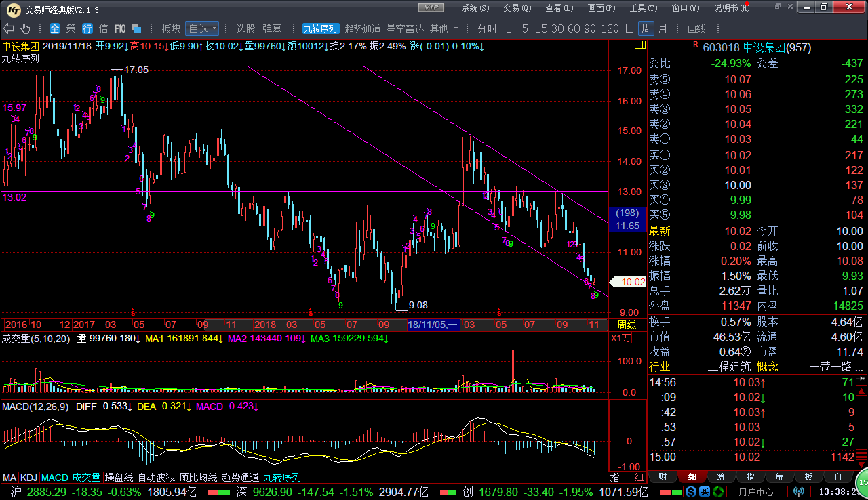Image resolution: width=868 pixels, height=500 pixels.
Task: Open the 自 side panel tab
Action: (838, 477)
